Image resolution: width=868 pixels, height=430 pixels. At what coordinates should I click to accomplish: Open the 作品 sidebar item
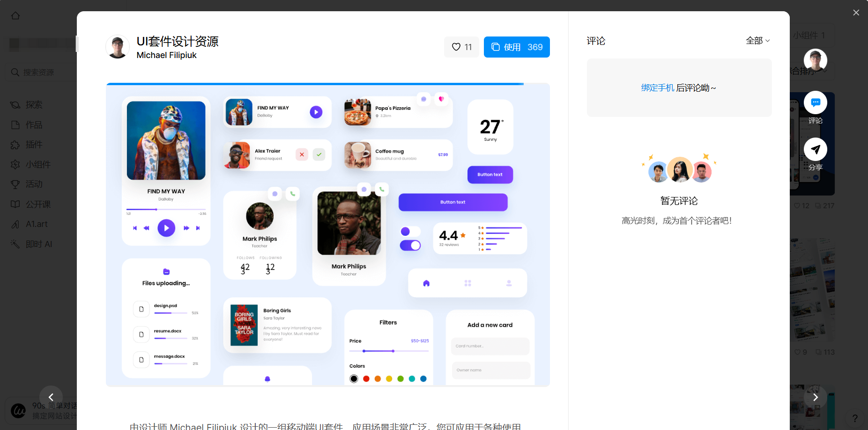(27, 125)
